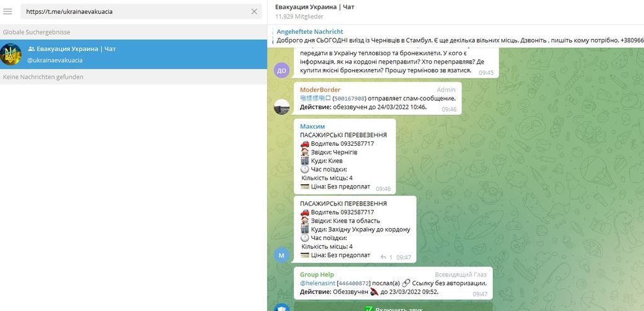Viewport: 644px width, 311px height.
Task: Open the ModerBorder profile picture
Action: [x=281, y=107]
